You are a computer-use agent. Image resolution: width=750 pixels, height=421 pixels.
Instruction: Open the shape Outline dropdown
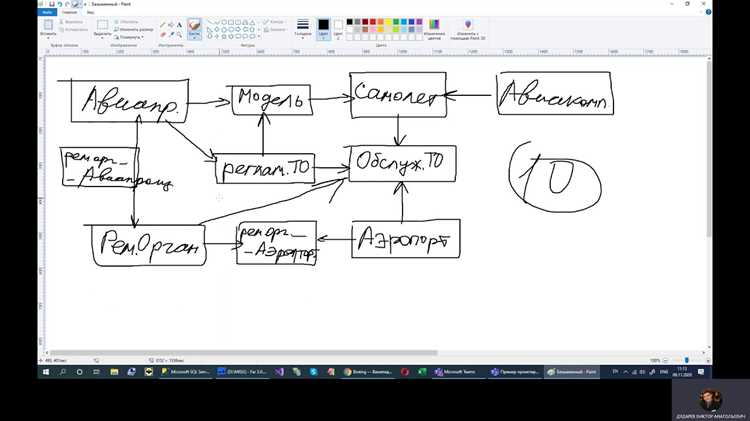[274, 22]
